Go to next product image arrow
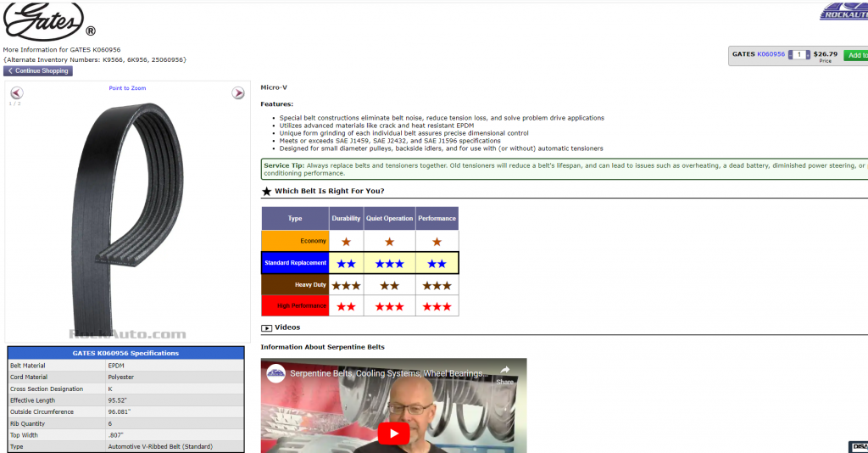This screenshot has width=868, height=453. click(238, 93)
